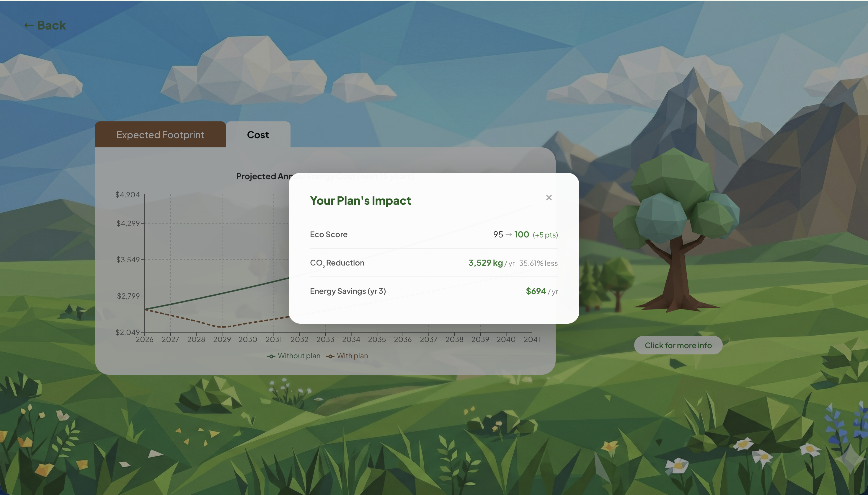This screenshot has width=868, height=495.
Task: Toggle 'Without plan' legend series
Action: tap(298, 356)
